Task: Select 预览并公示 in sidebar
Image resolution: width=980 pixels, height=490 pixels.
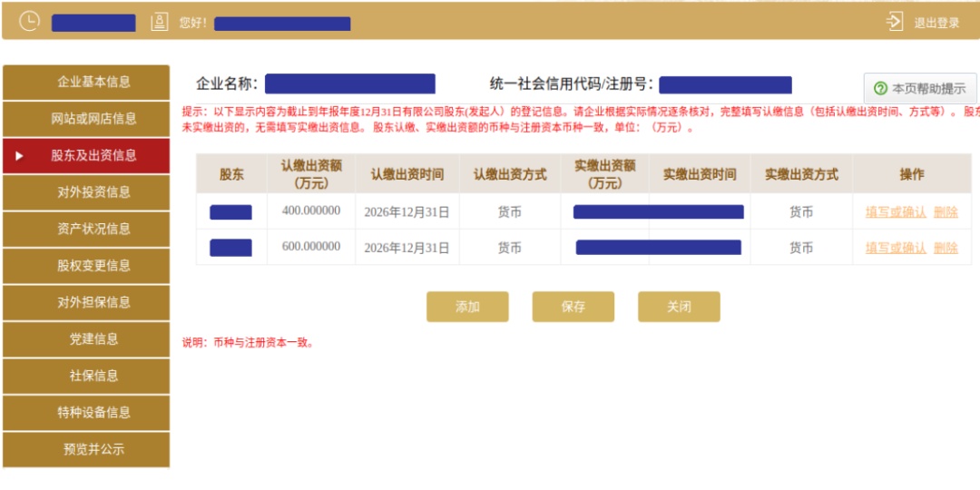Action: tap(86, 449)
